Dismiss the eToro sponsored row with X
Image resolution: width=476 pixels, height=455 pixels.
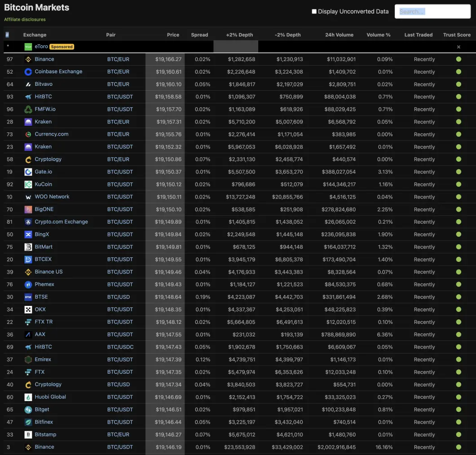pos(458,47)
